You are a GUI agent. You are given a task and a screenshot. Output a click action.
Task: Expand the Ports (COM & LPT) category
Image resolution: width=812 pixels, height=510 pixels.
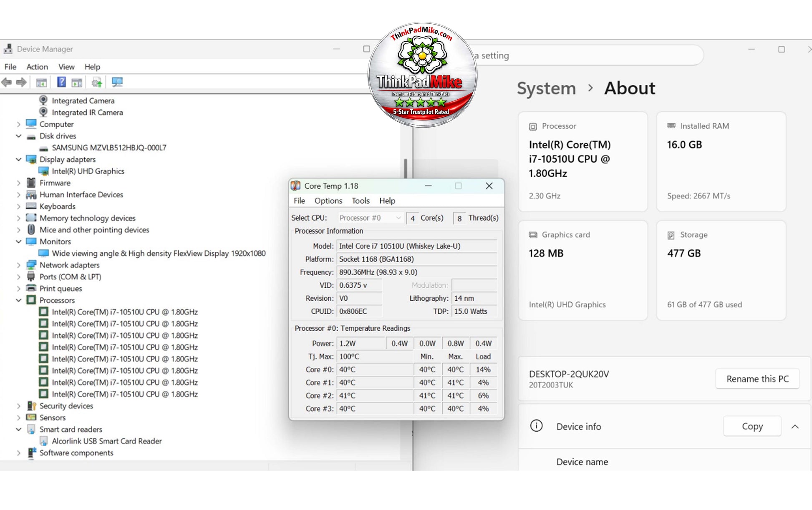(x=18, y=276)
